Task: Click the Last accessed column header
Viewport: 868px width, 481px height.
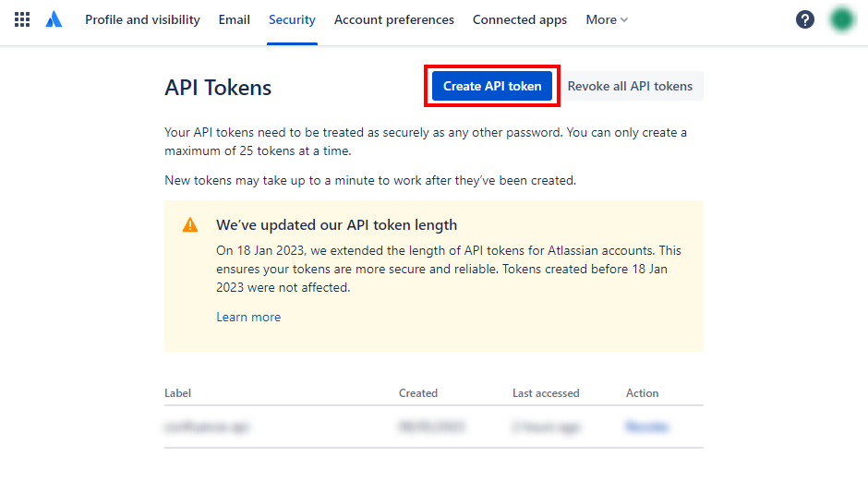Action: [546, 393]
